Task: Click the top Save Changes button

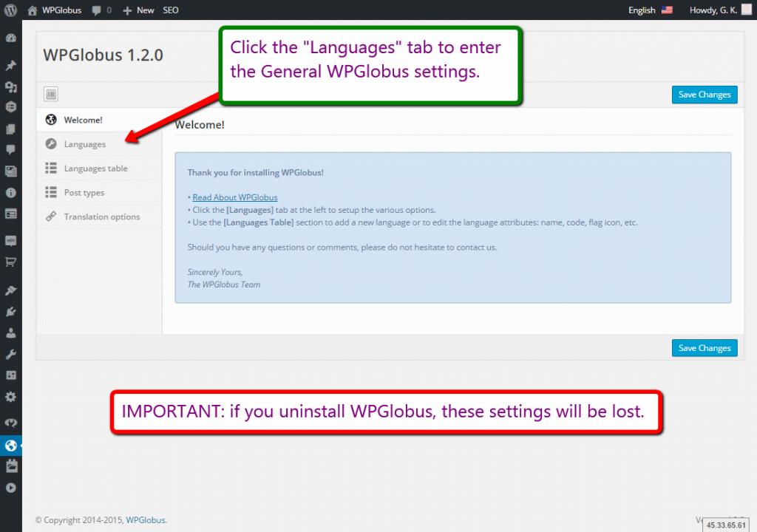Action: click(x=704, y=95)
